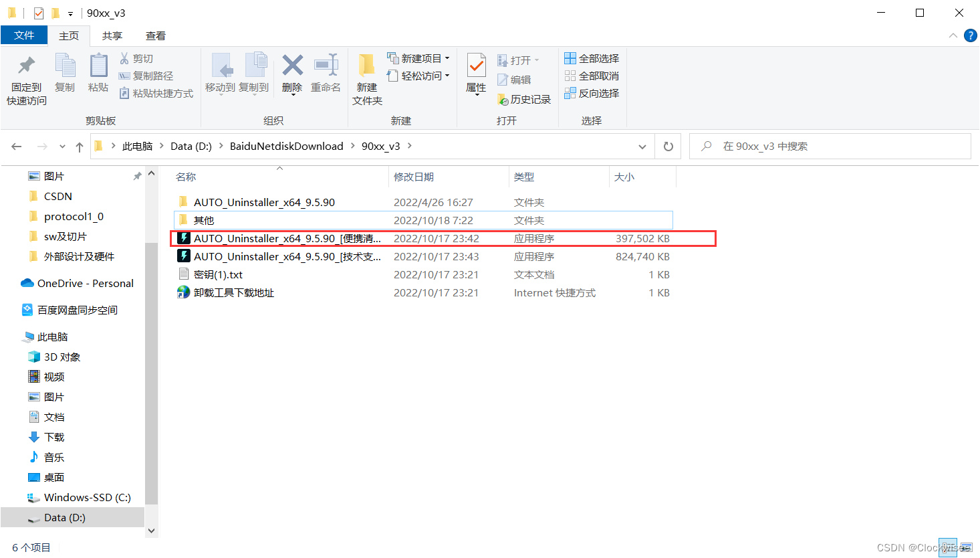Click the title bar properties checkmark icon

tap(39, 13)
